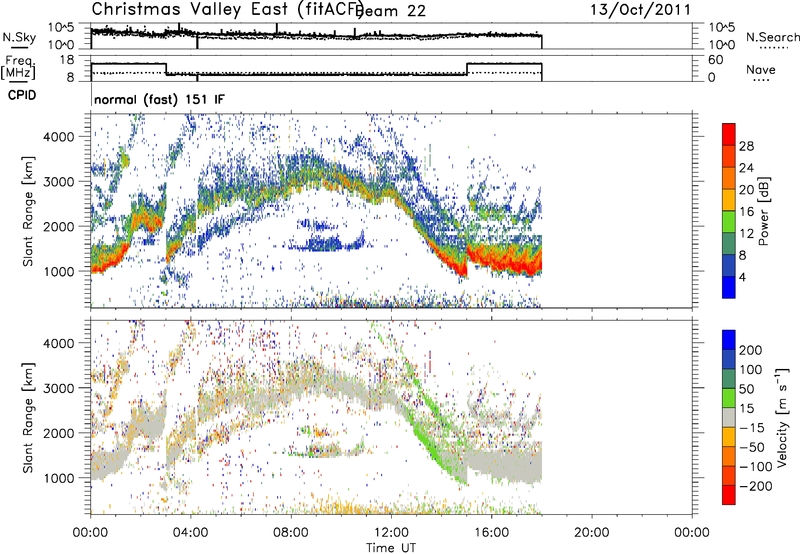Click the red segment of the power colorbar

729,134
